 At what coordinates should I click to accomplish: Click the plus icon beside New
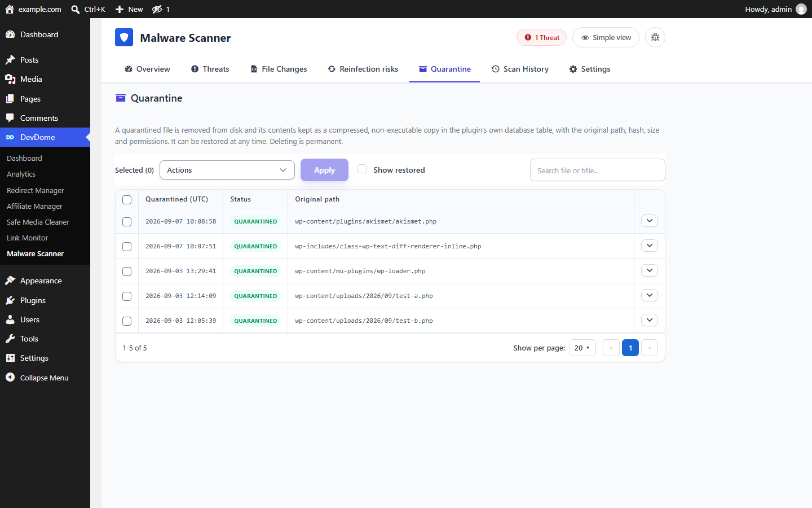[120, 9]
